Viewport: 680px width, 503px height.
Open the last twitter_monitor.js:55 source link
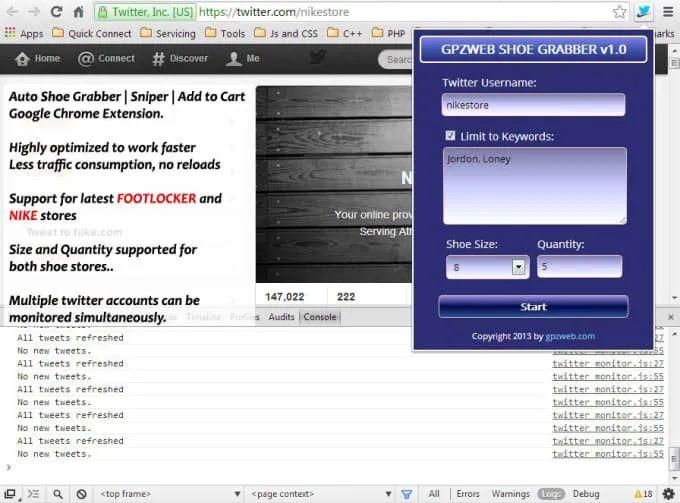click(x=608, y=454)
